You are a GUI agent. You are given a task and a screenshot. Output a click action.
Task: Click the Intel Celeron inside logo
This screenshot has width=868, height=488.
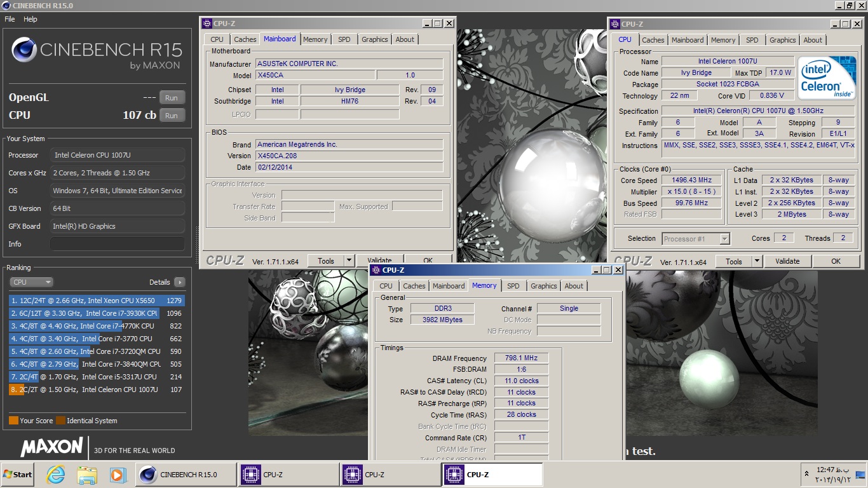(x=826, y=78)
